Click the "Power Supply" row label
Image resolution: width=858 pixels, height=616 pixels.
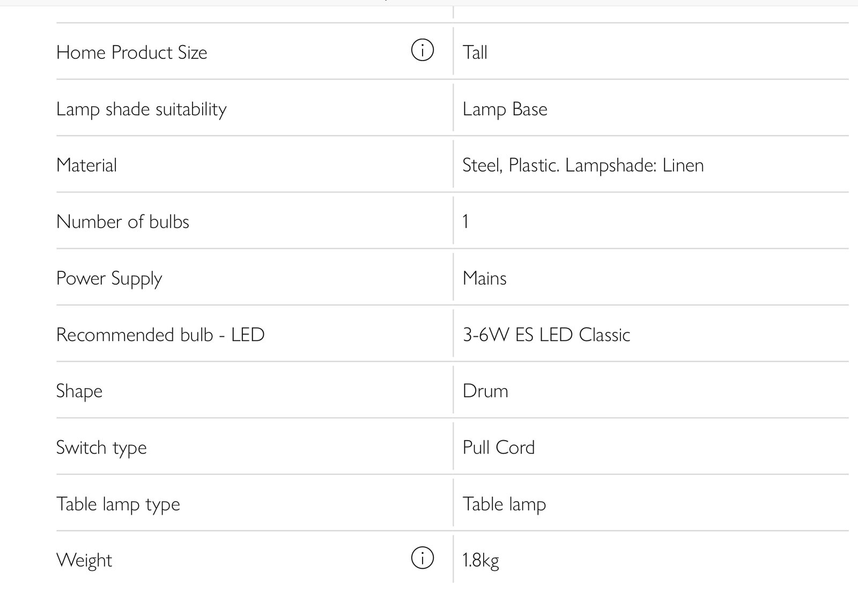(109, 279)
